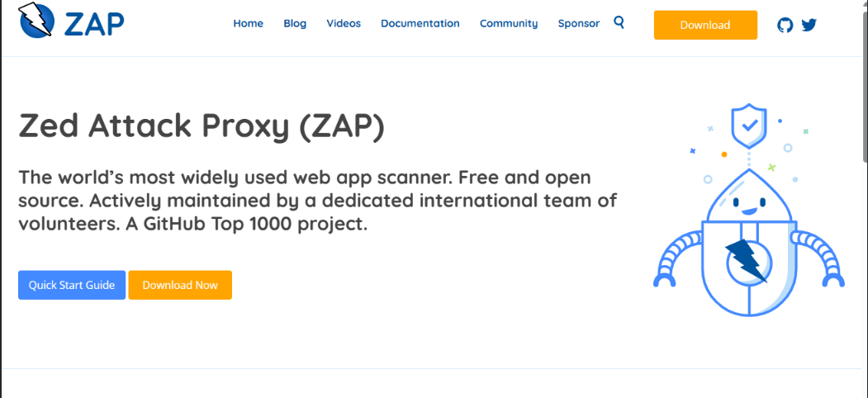Open the GitHub icon link

785,25
